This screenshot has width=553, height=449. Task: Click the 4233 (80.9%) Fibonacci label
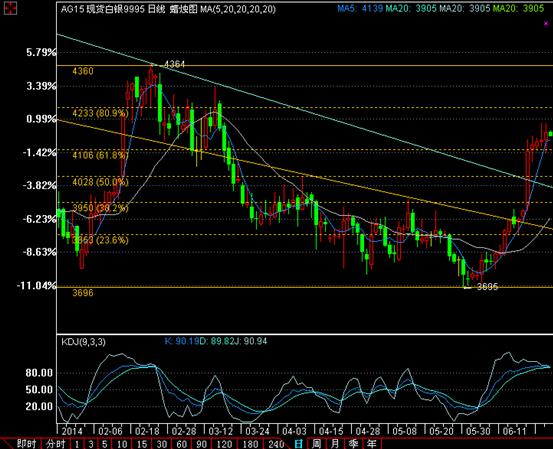(100, 113)
